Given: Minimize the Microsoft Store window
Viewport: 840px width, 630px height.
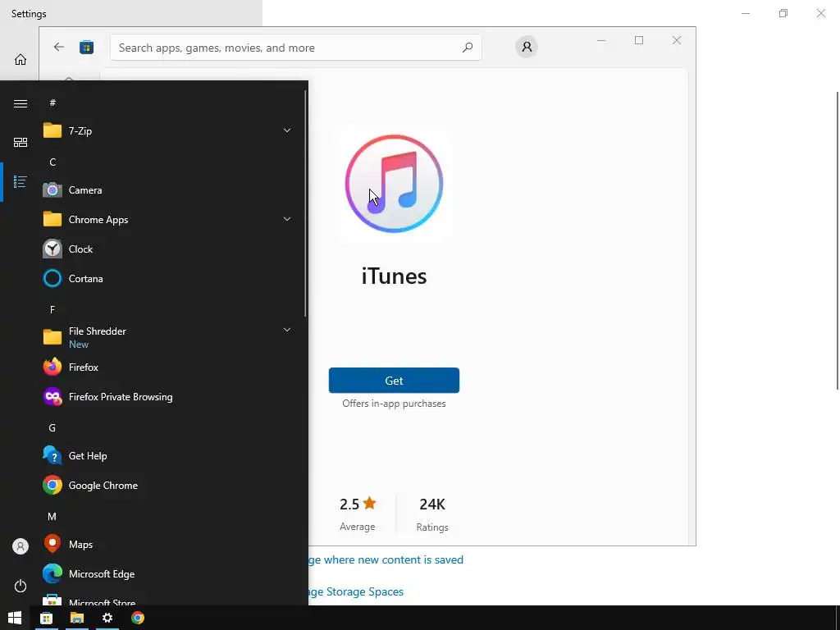Looking at the screenshot, I should pyautogui.click(x=601, y=40).
